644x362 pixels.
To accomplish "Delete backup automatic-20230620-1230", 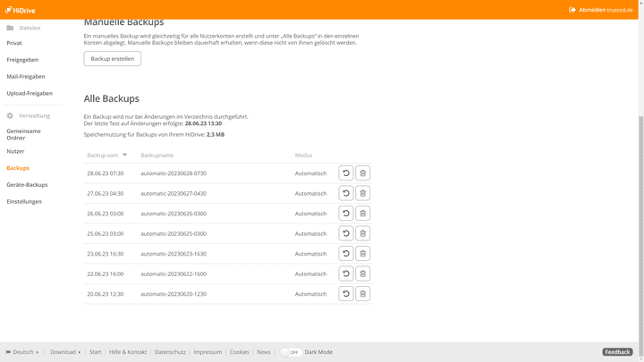I will point(362,294).
